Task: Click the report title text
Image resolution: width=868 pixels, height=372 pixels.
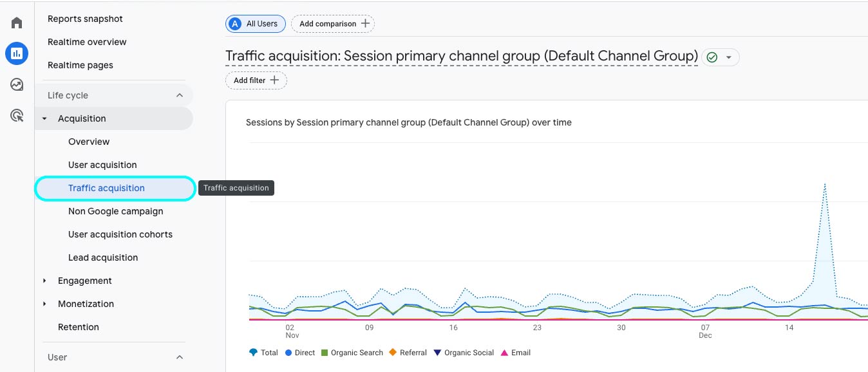Action: coord(461,57)
